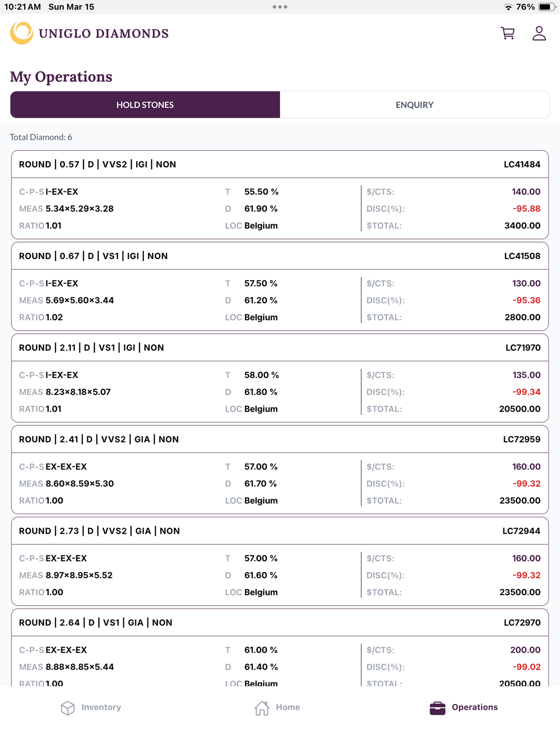This screenshot has width=560, height=747.
Task: Tap the Operations briefcase icon
Action: tap(437, 708)
